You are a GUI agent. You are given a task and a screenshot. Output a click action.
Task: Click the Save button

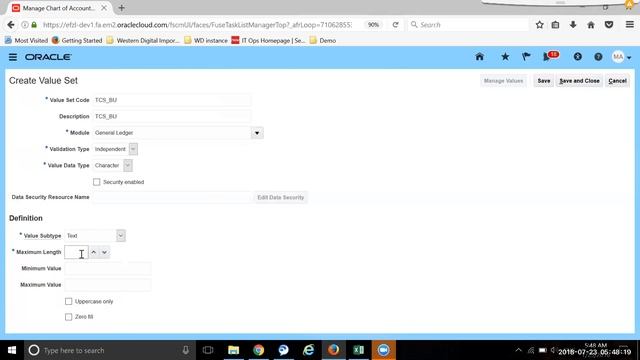[x=544, y=81]
